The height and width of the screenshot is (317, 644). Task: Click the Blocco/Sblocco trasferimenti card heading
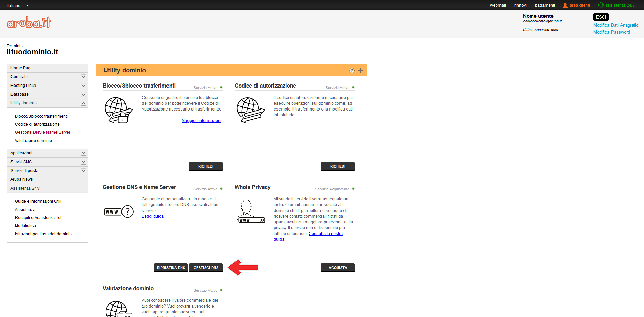click(139, 86)
